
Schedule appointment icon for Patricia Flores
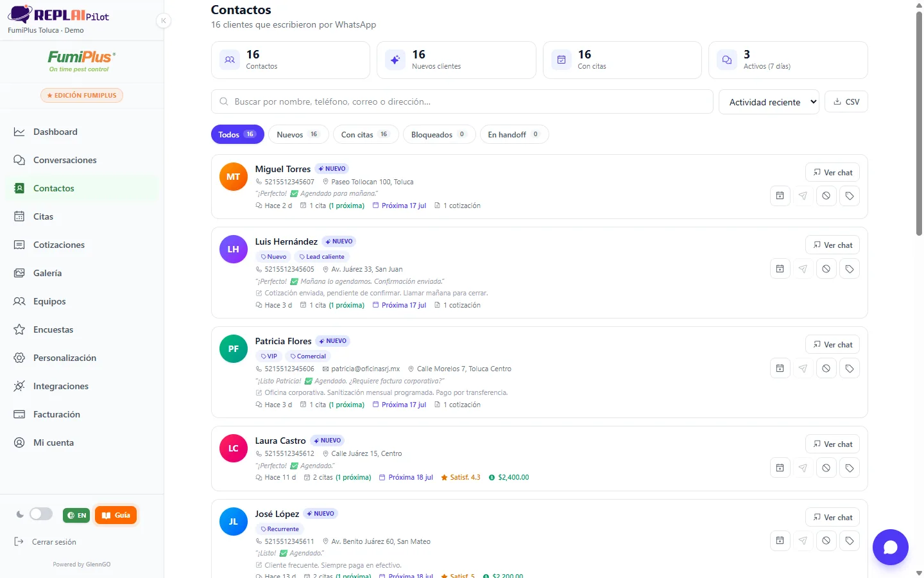pos(780,369)
